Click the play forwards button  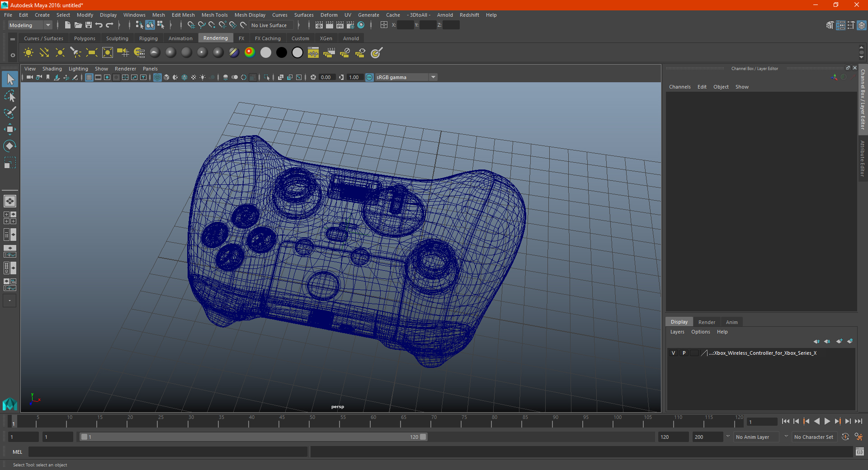(x=827, y=421)
